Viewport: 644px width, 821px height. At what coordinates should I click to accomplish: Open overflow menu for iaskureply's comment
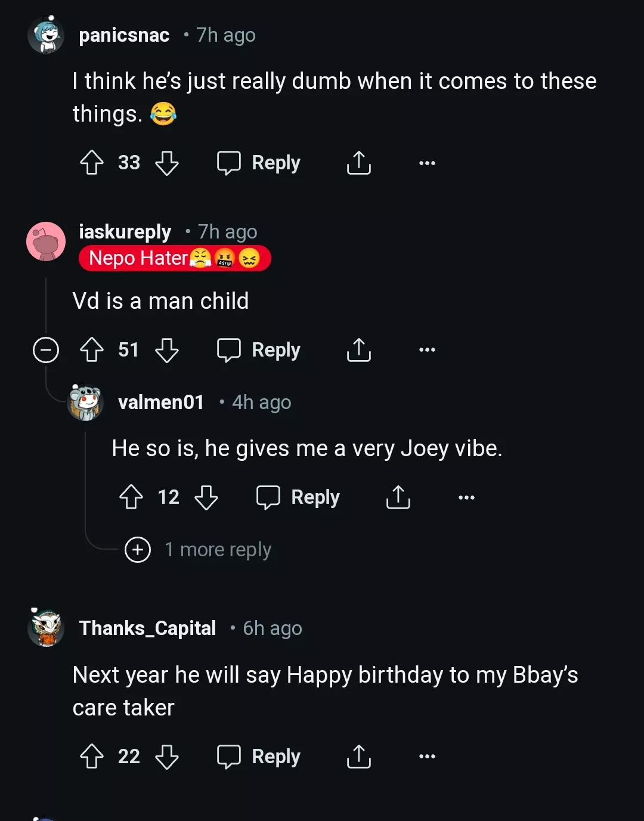click(427, 350)
